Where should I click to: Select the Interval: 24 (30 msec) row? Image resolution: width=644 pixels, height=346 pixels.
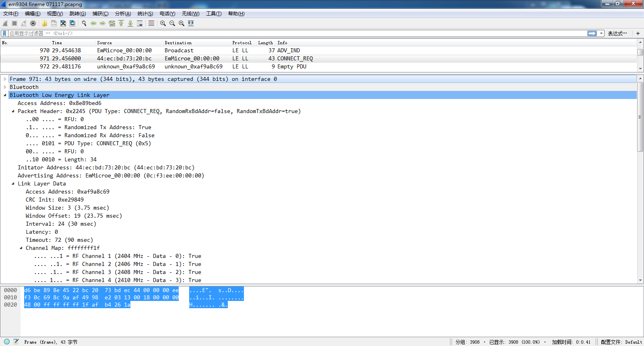click(x=61, y=224)
